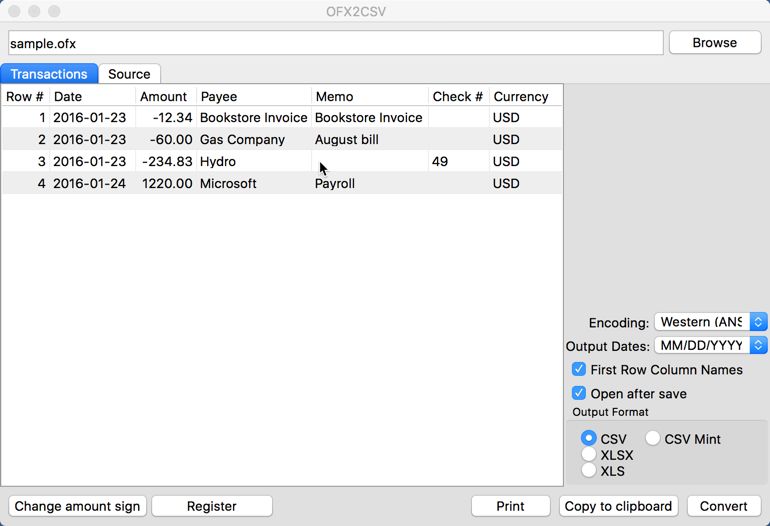
Task: Click the 1220.00 amount cell
Action: (166, 184)
